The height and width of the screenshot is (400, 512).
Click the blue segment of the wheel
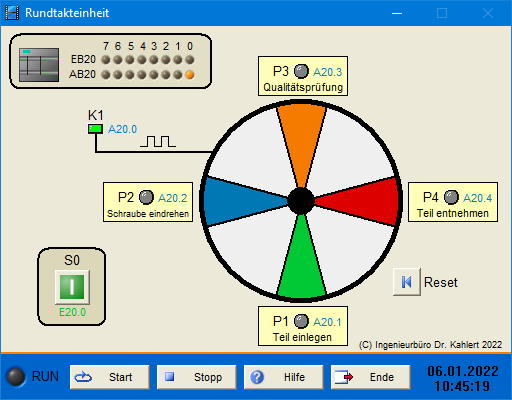click(237, 201)
